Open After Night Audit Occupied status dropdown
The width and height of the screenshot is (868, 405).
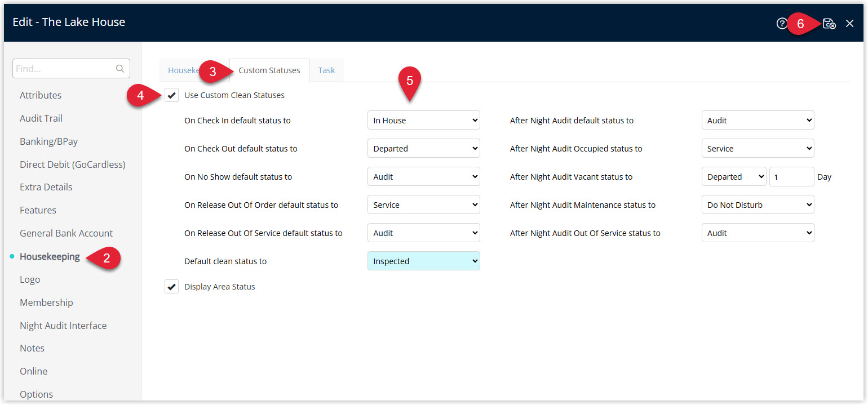pos(758,149)
